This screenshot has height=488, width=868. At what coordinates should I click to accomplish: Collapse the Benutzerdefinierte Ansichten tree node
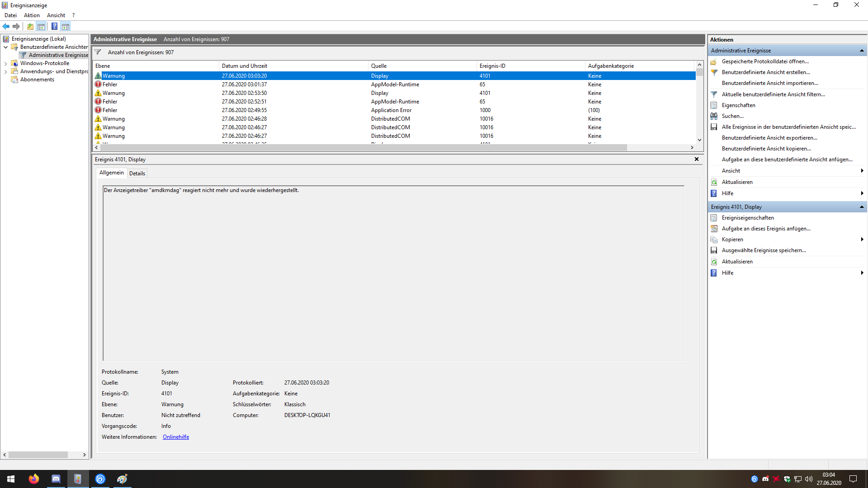(x=5, y=47)
